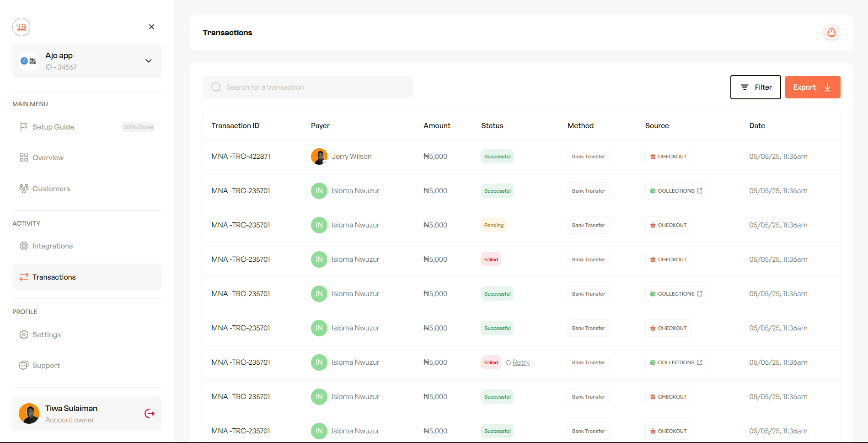
Task: Click Retry link on failed transaction
Action: pos(521,362)
